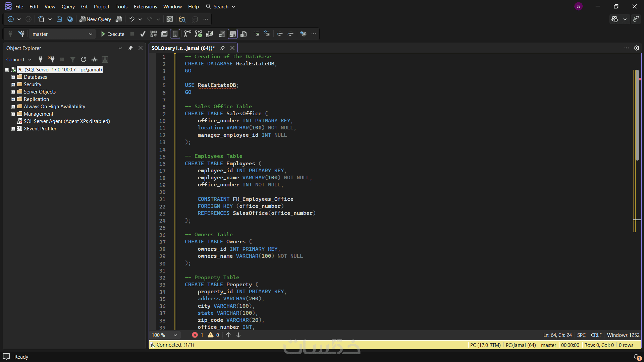
Task: Open the Activity Monitor icon in Object Explorer
Action: pos(94,59)
